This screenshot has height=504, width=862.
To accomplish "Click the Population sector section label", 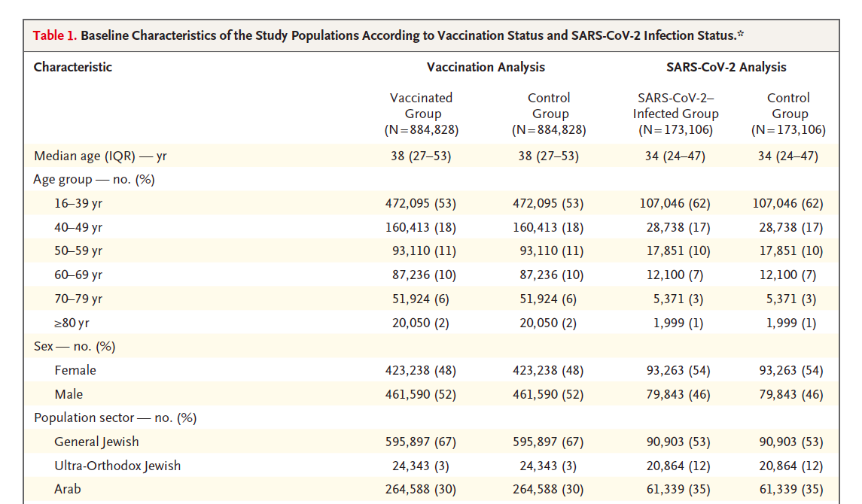I will pos(114,417).
